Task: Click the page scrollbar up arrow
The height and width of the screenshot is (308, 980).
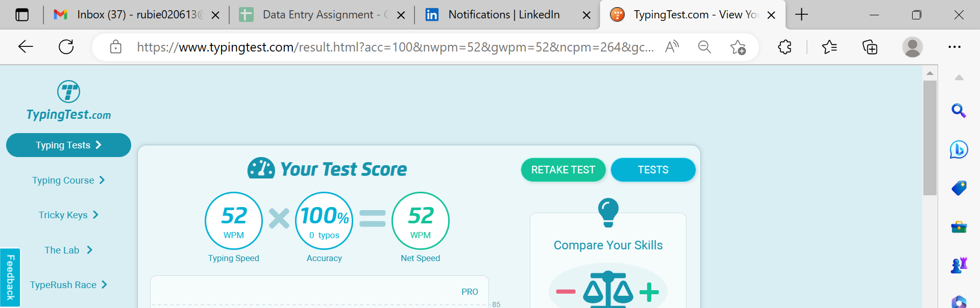Action: [x=930, y=73]
